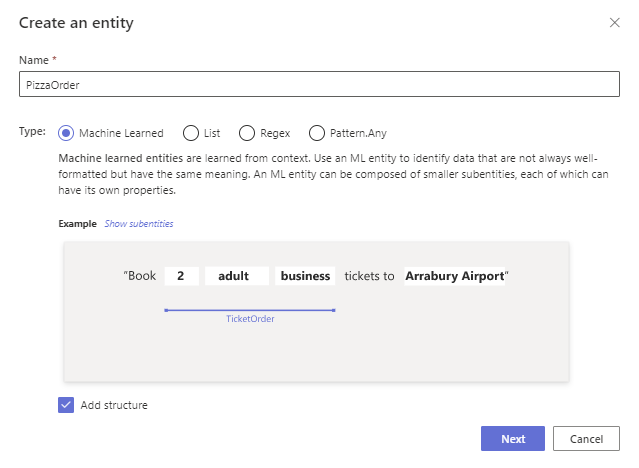Click the Name field containing PizzaOrder
Viewport: 639px width, 468px height.
click(319, 84)
